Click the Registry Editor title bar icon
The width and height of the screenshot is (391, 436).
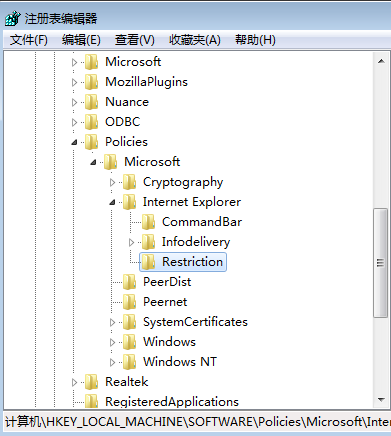[13, 18]
